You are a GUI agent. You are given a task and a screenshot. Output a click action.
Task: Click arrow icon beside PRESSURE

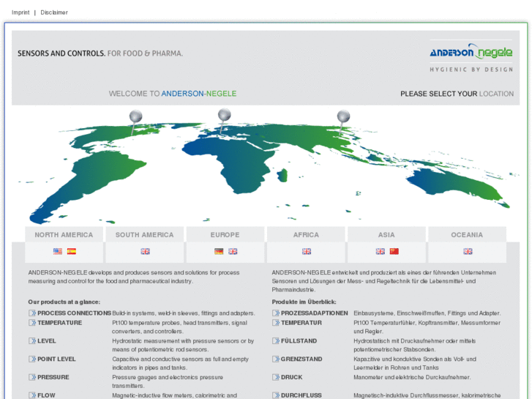32,377
